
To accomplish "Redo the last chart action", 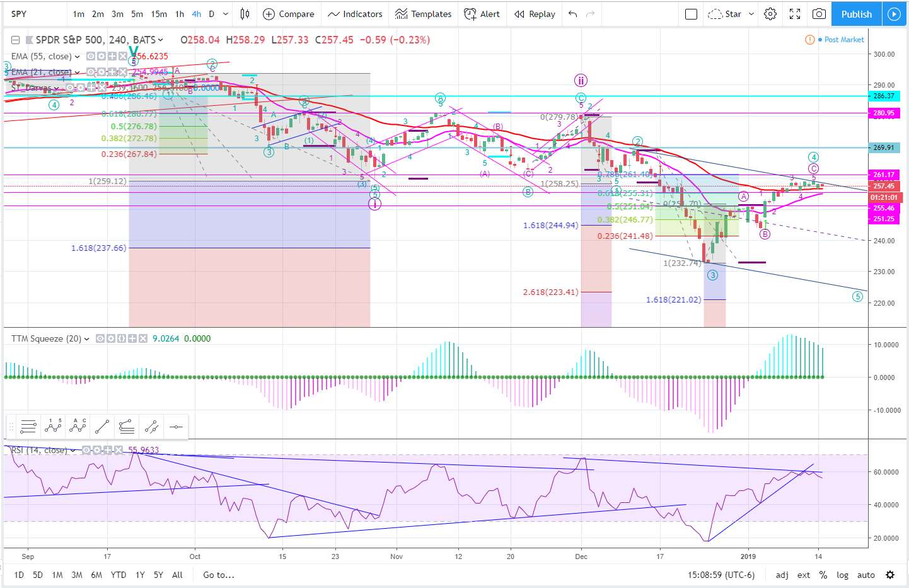I will pos(590,14).
